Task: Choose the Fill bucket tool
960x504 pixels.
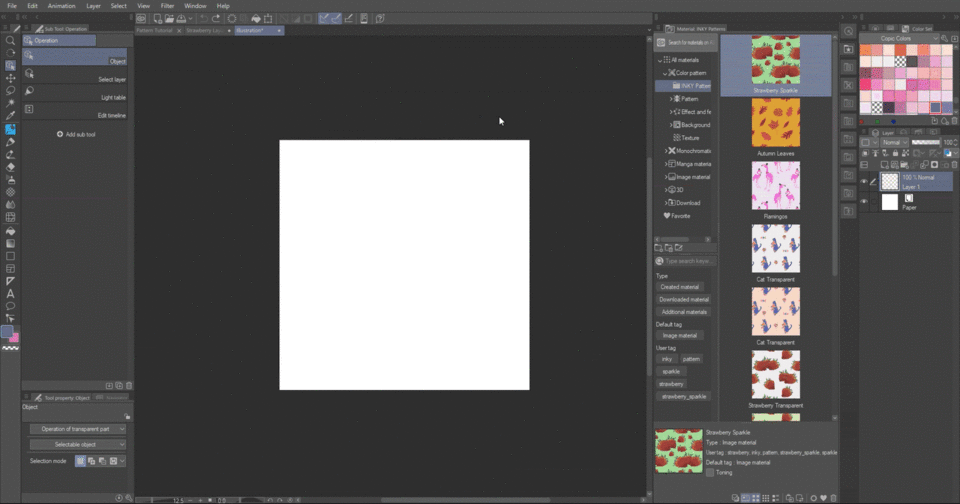Action: [x=10, y=230]
